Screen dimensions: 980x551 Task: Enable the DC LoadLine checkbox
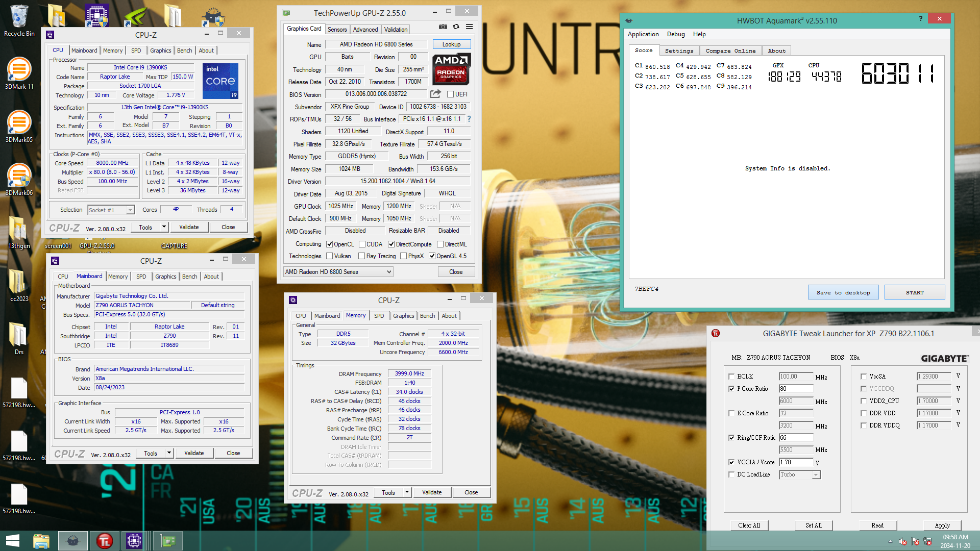(x=731, y=474)
